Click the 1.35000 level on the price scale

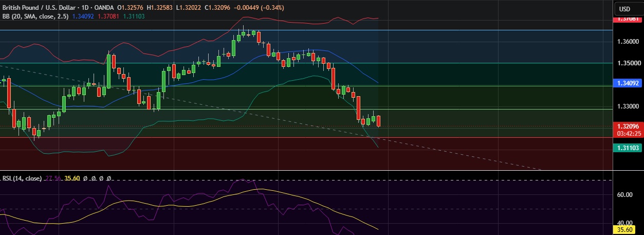628,63
